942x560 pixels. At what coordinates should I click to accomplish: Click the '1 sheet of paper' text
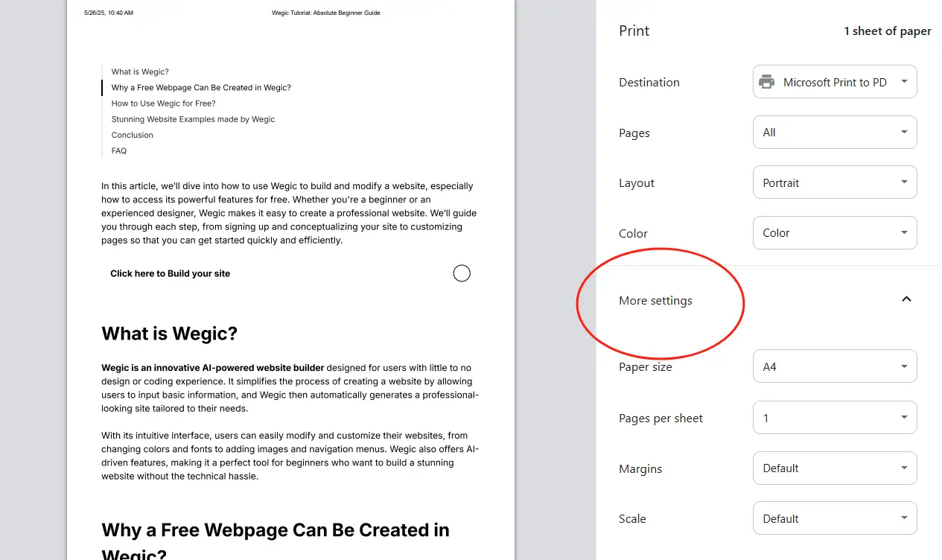click(888, 31)
